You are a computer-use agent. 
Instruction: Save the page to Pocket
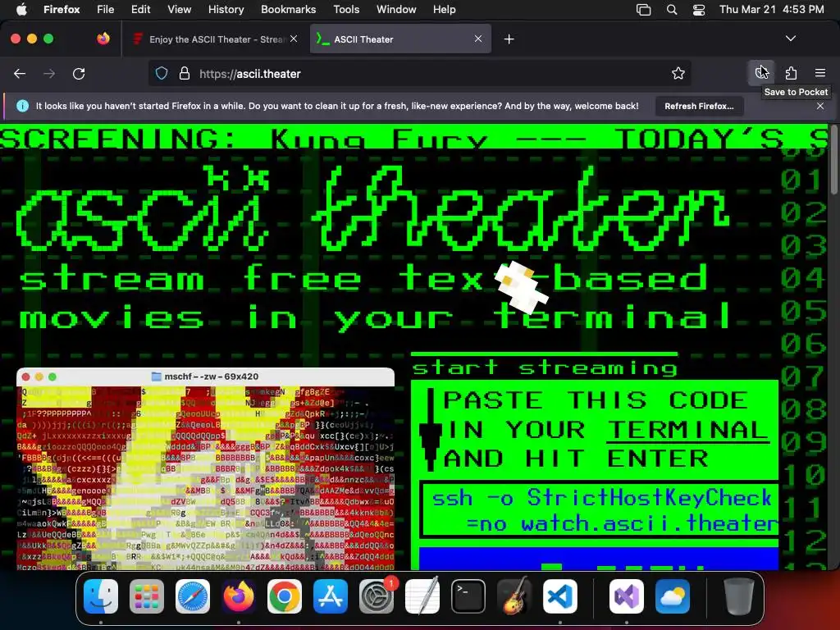[761, 73]
